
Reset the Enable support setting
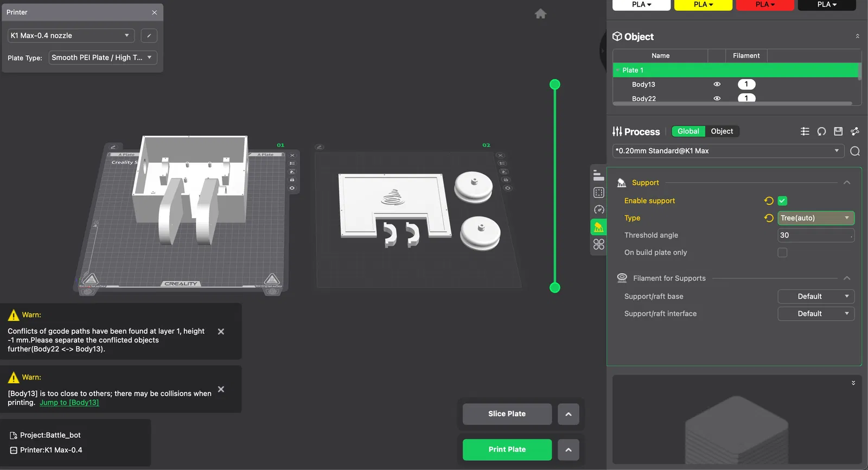tap(769, 201)
